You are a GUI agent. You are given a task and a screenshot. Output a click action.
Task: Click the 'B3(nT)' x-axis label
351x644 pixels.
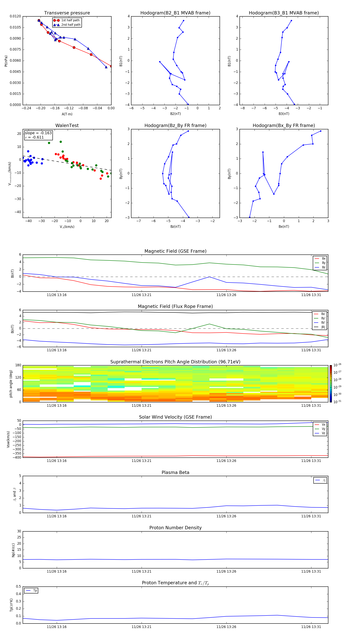(x=284, y=114)
